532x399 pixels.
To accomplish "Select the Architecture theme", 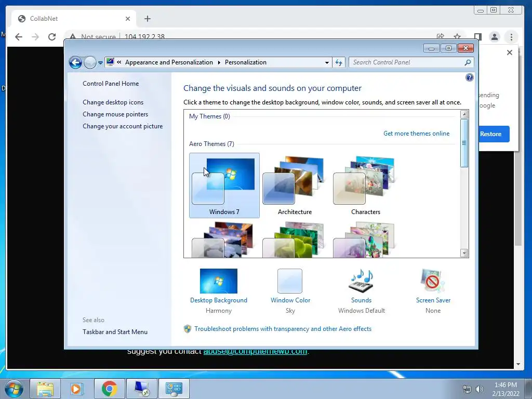I will pyautogui.click(x=295, y=185).
